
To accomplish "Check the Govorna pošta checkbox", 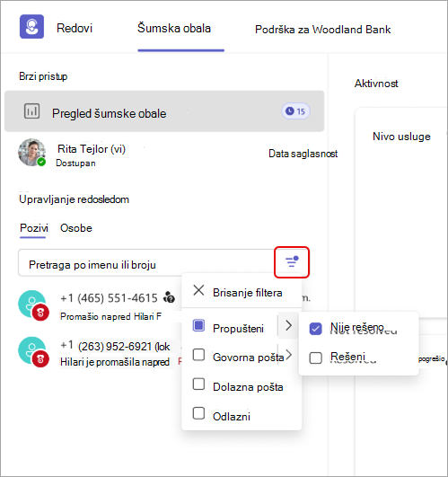I will [x=198, y=355].
